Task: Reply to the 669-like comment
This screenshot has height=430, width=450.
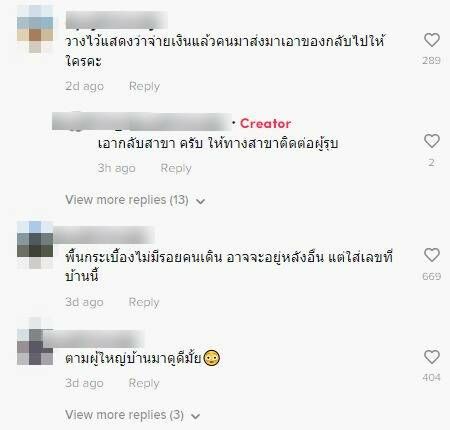Action: click(144, 302)
